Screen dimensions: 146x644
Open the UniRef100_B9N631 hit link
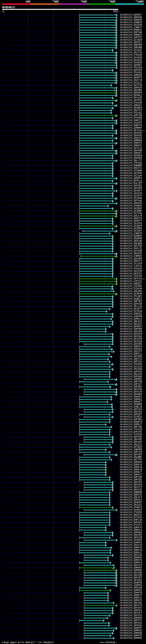point(131,30)
